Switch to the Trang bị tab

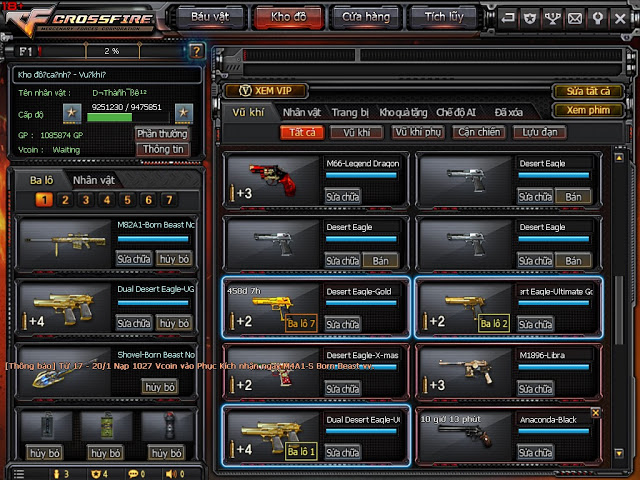350,112
